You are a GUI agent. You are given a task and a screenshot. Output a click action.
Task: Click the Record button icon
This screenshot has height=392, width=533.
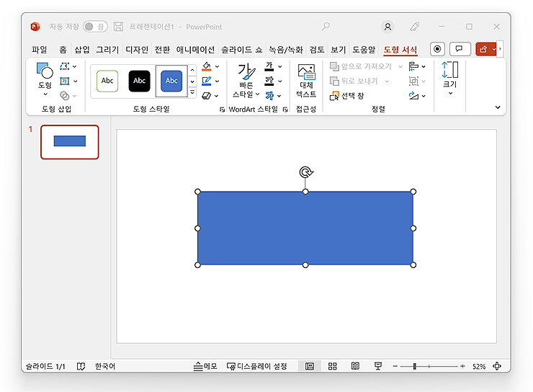pyautogui.click(x=437, y=49)
